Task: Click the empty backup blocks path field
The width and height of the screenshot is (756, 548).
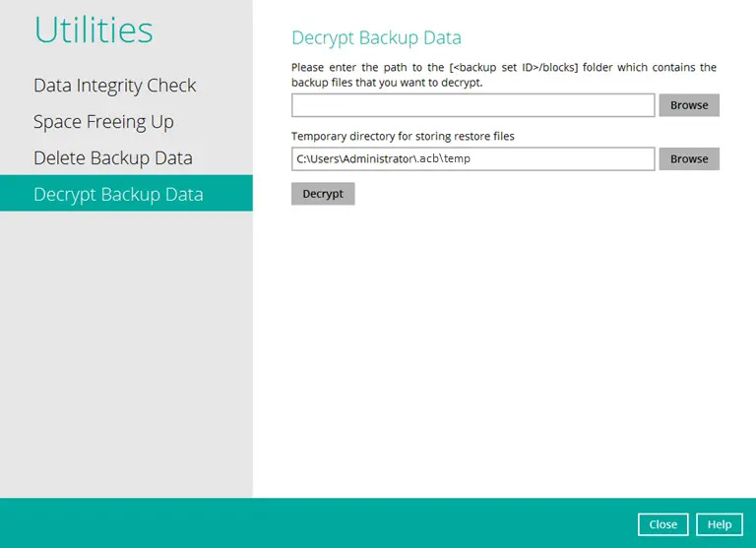Action: point(472,105)
